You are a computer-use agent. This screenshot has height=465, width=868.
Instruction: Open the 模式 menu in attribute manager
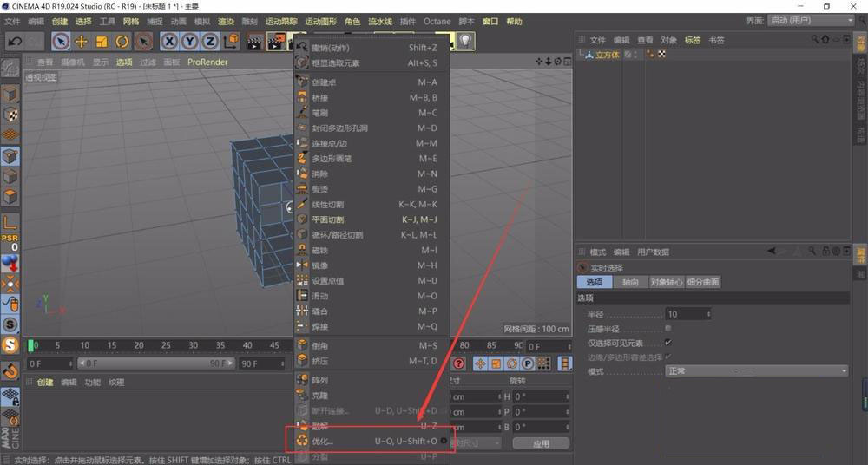pyautogui.click(x=597, y=252)
